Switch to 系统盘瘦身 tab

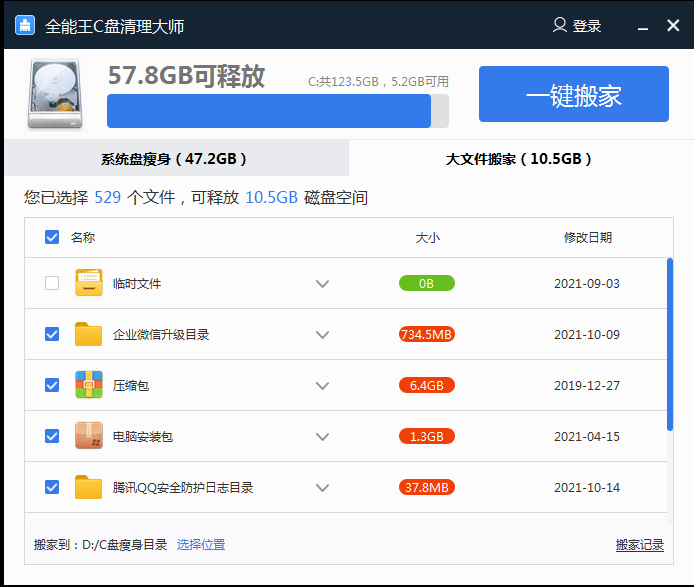[x=174, y=158]
